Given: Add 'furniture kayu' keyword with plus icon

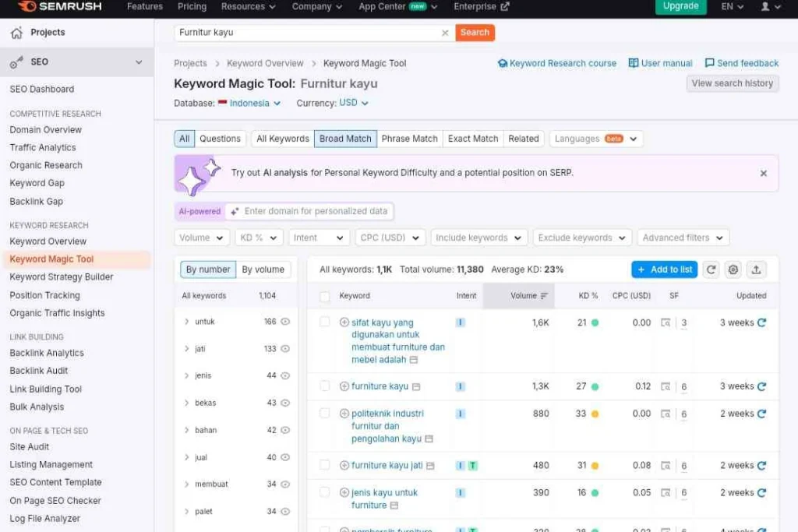Looking at the screenshot, I should pyautogui.click(x=344, y=386).
